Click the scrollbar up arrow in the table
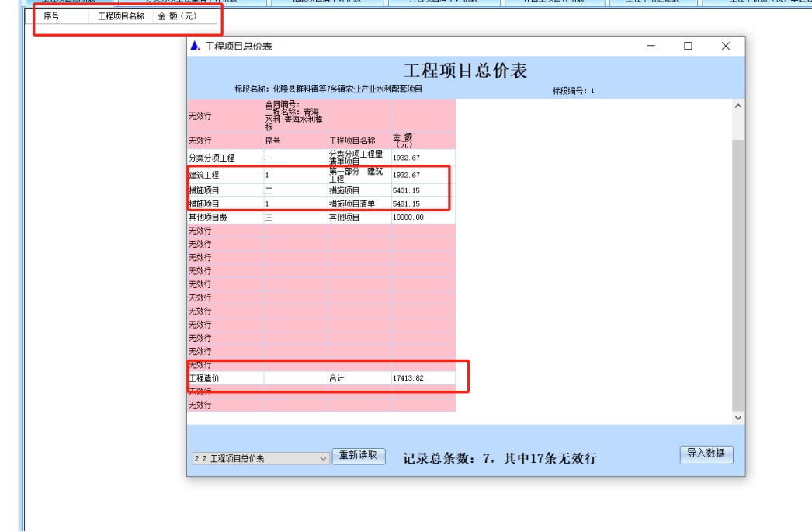This screenshot has width=812, height=532. click(737, 106)
